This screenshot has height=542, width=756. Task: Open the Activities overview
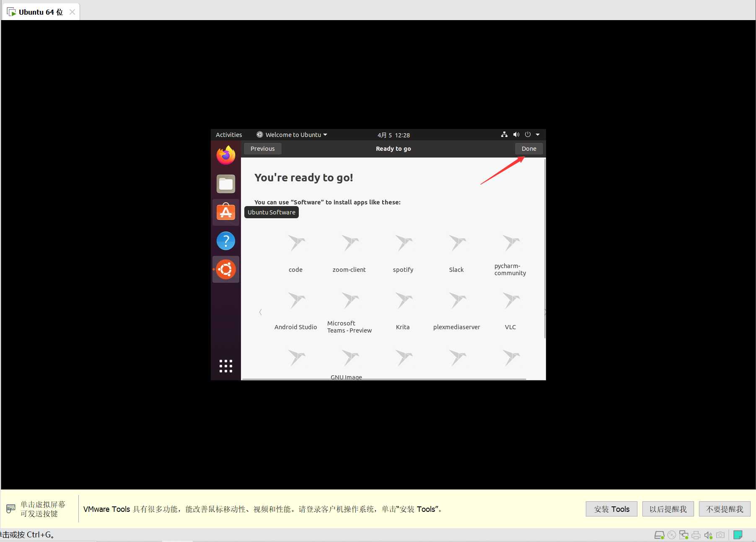229,134
